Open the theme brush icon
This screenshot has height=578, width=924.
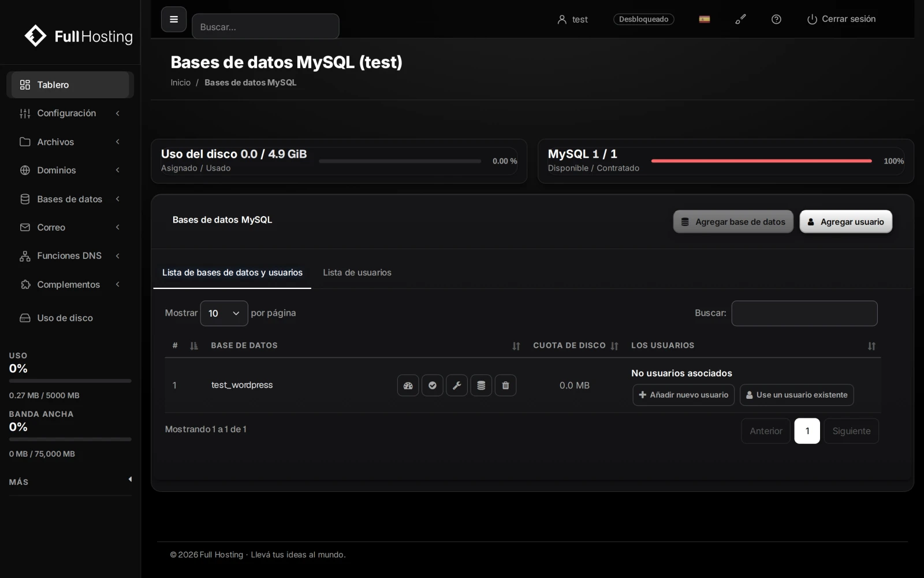point(740,19)
